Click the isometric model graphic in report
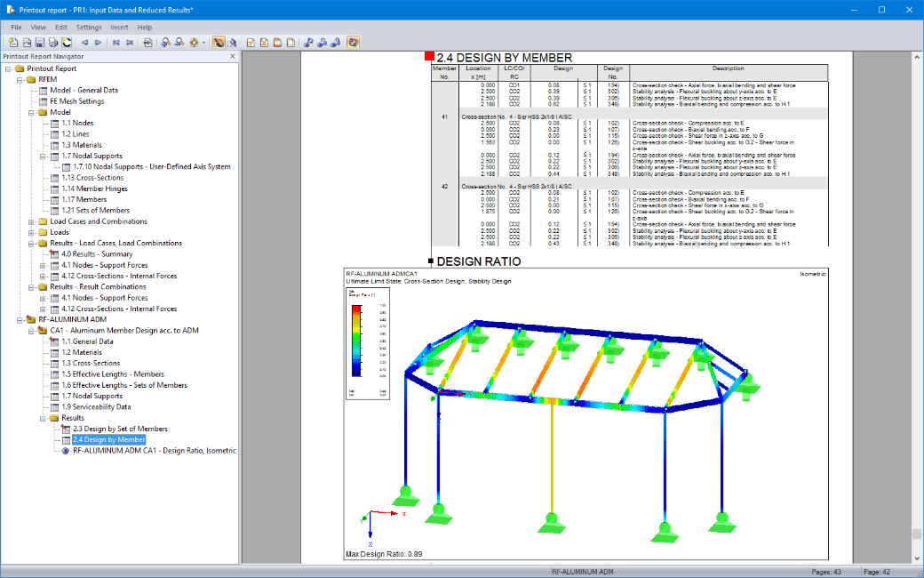Screen dimensions: 924x578 point(585,414)
